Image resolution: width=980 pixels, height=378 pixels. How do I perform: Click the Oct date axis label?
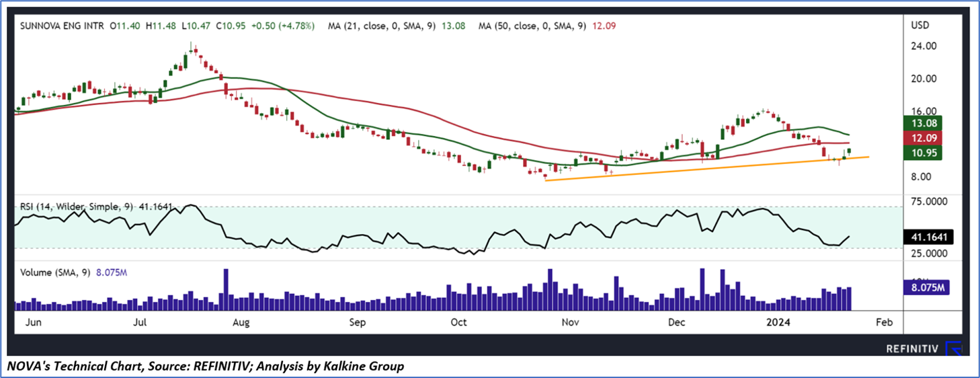point(458,322)
